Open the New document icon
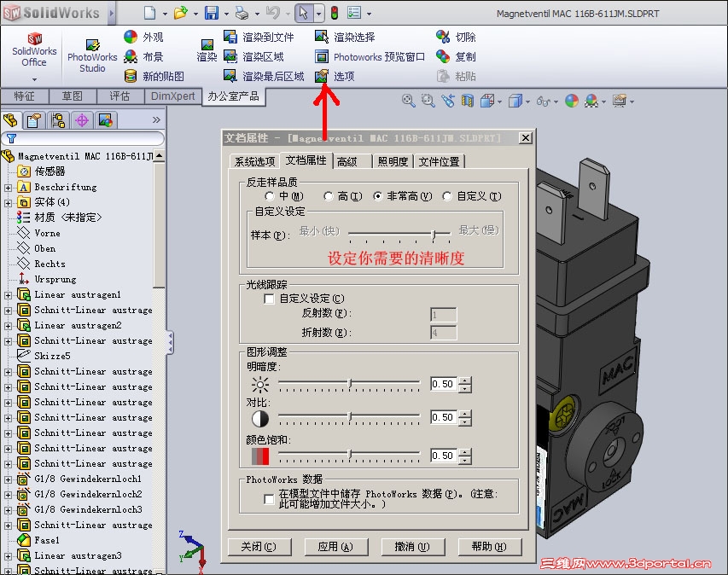This screenshot has height=575, width=728. (x=149, y=13)
